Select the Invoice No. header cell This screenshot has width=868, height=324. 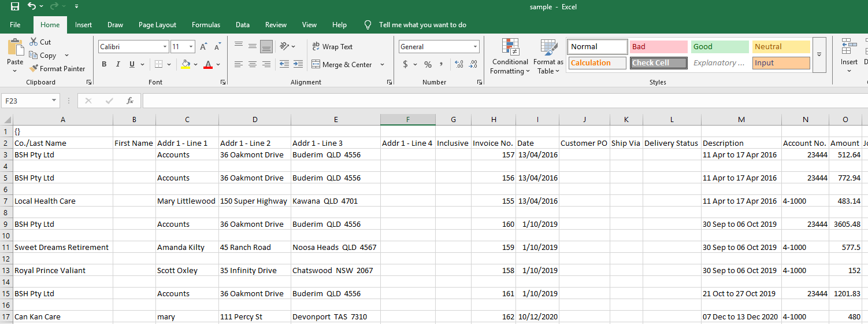coord(494,143)
